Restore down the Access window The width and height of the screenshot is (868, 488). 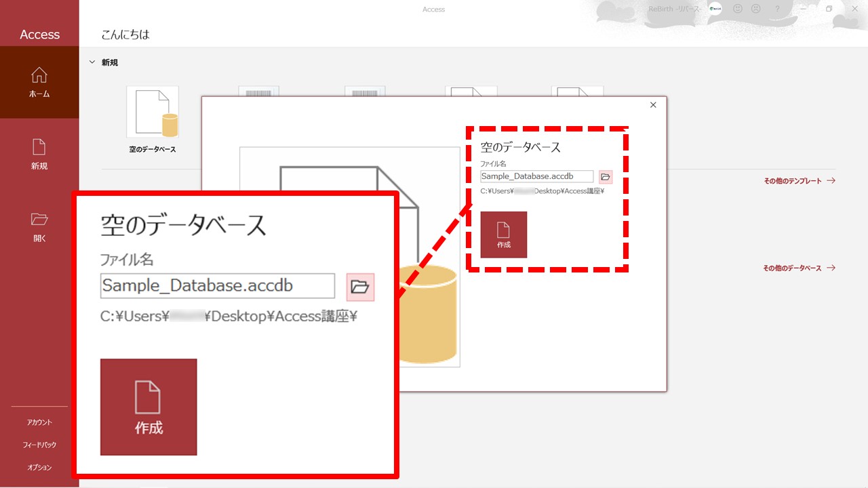(x=829, y=9)
